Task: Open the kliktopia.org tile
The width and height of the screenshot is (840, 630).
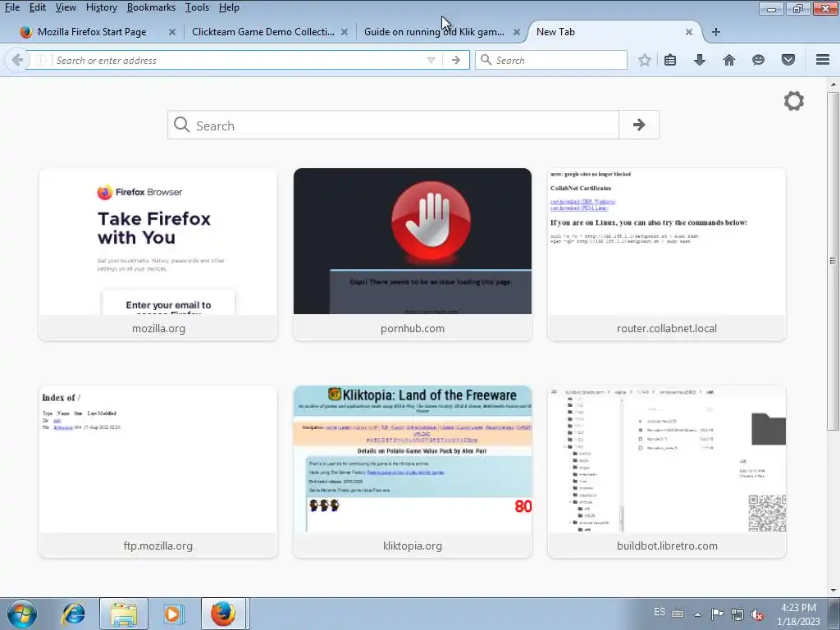Action: pos(413,472)
